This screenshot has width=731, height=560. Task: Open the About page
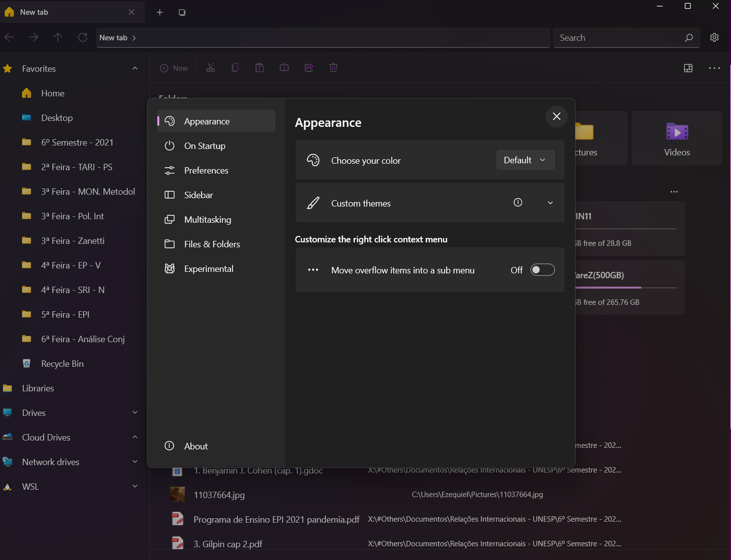196,446
